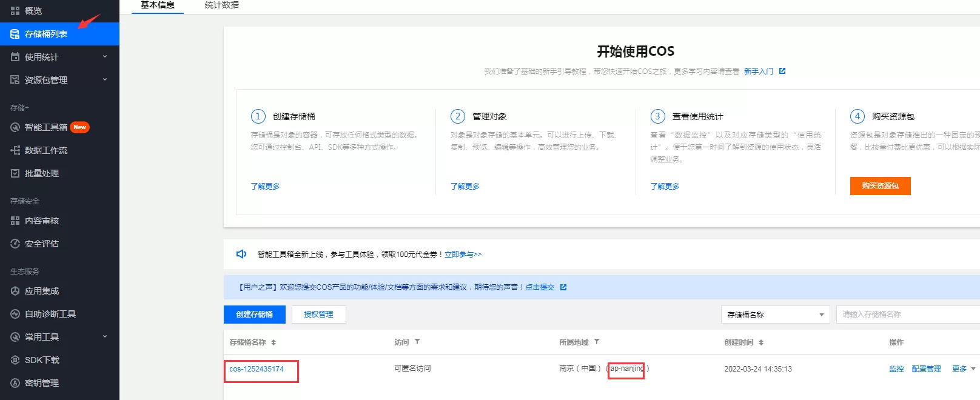This screenshot has height=400, width=980.
Task: Click the 监控 action link
Action: point(896,369)
